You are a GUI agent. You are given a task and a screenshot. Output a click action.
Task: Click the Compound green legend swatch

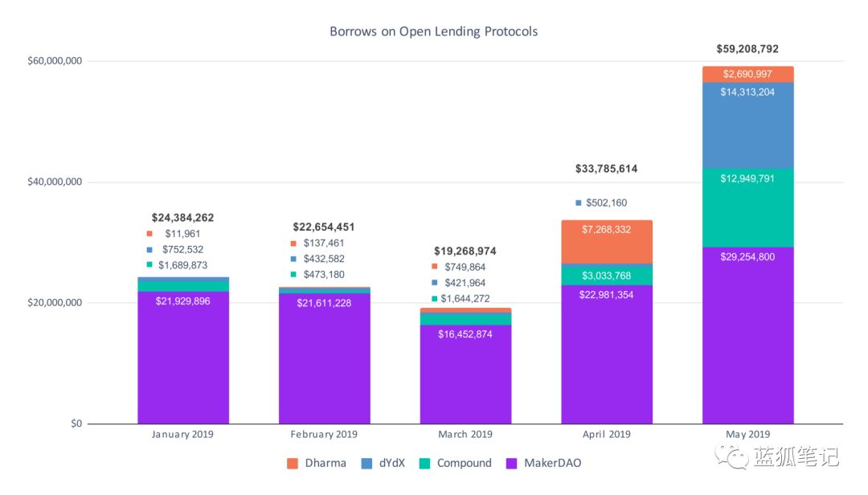[424, 464]
